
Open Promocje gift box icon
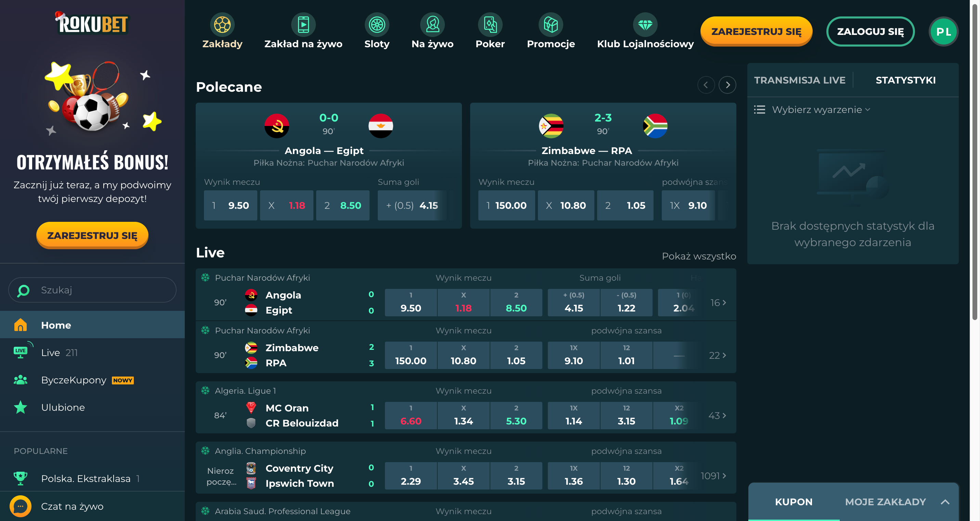tap(551, 25)
